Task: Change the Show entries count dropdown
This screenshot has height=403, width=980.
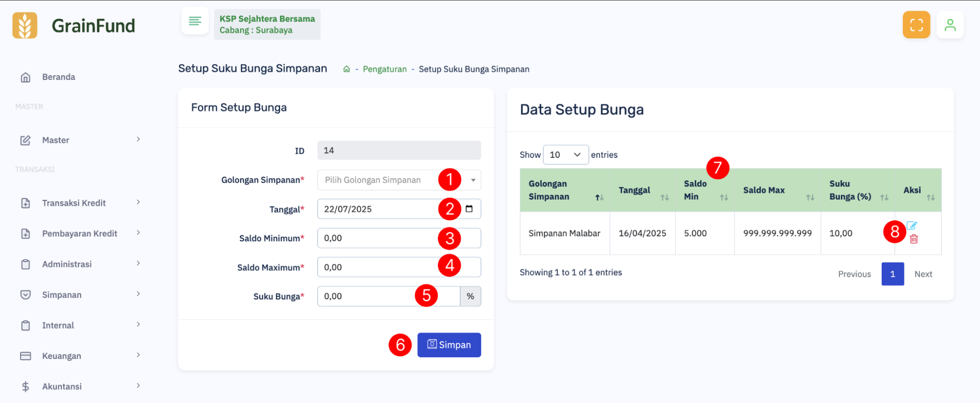Action: point(566,155)
